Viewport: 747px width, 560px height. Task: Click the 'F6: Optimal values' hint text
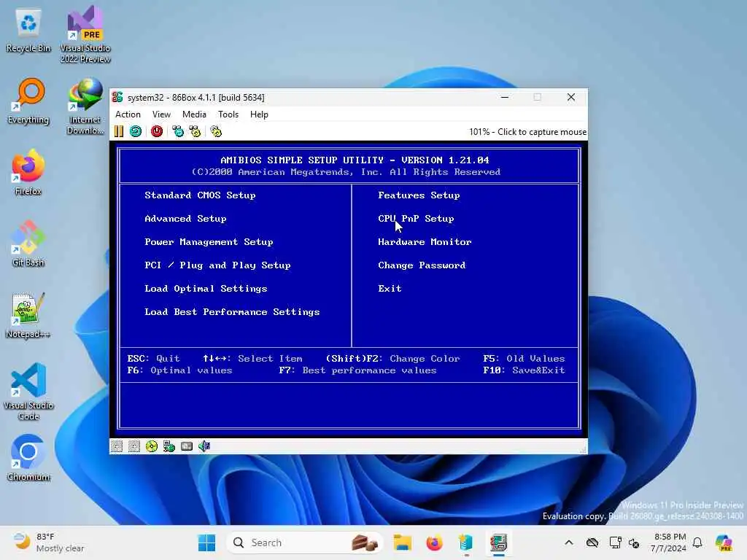click(179, 370)
